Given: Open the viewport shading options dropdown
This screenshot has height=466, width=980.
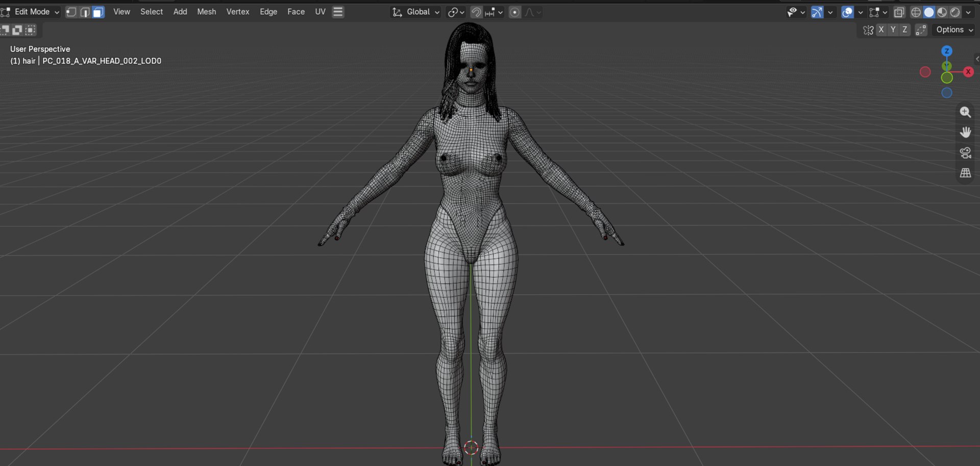Looking at the screenshot, I should click(x=968, y=12).
